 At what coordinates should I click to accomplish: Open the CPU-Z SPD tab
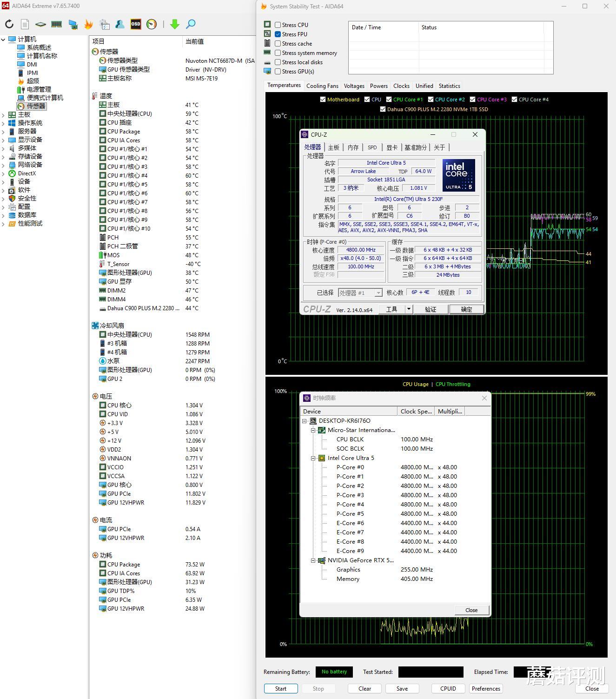[372, 147]
